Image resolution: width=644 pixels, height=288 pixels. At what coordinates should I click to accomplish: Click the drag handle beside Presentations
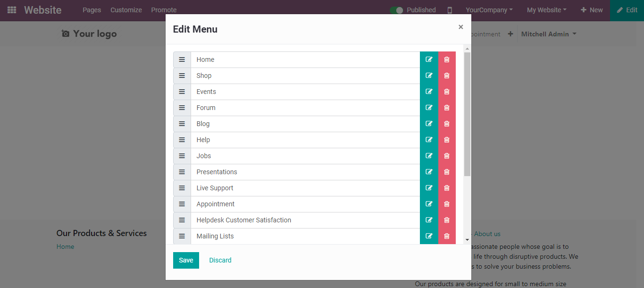(x=182, y=172)
